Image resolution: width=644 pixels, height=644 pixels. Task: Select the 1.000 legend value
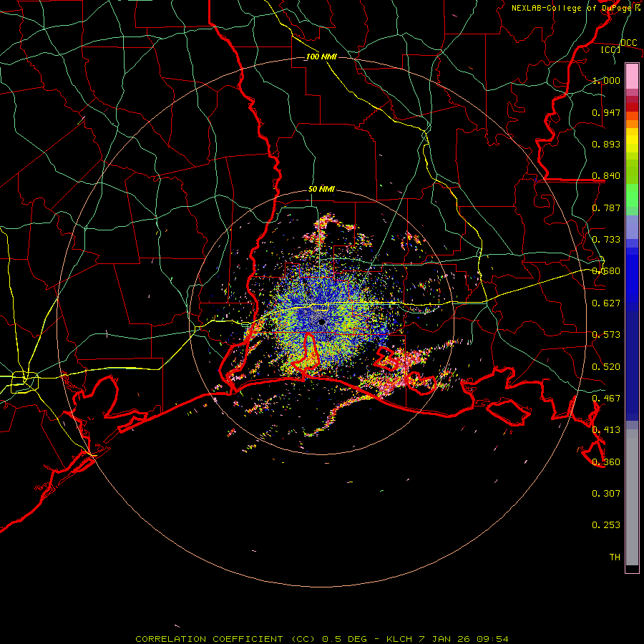pyautogui.click(x=606, y=80)
